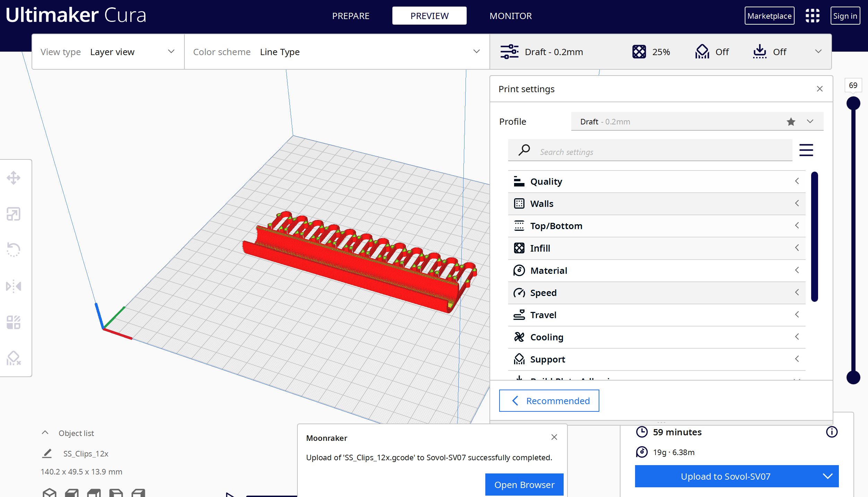Viewport: 868px width, 497px height.
Task: Open the Upload to Sovol-SV07 dropdown arrow
Action: pyautogui.click(x=827, y=476)
